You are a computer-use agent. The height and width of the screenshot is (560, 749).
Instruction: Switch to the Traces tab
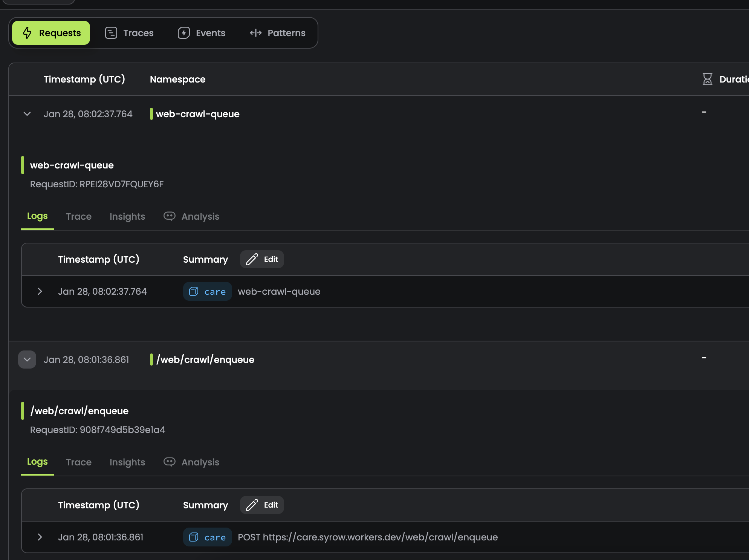(129, 33)
